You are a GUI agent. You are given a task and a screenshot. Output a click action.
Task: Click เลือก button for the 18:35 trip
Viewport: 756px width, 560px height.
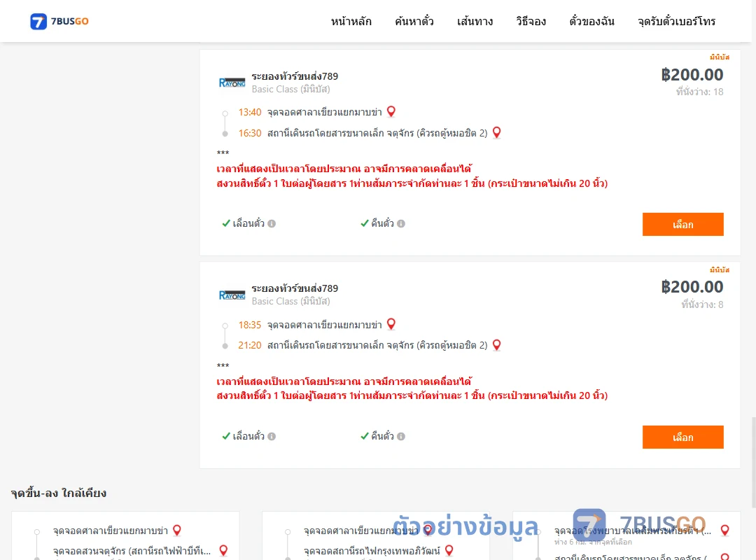click(x=682, y=437)
